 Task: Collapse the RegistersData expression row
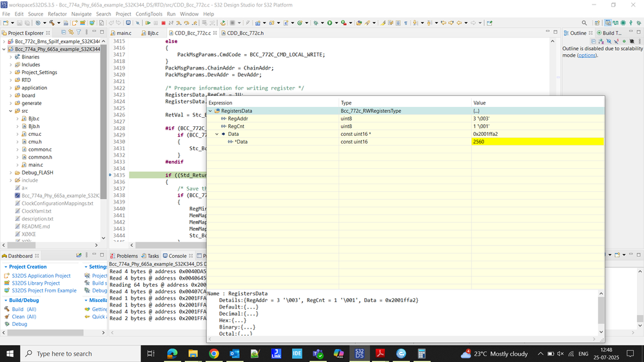[x=210, y=111]
